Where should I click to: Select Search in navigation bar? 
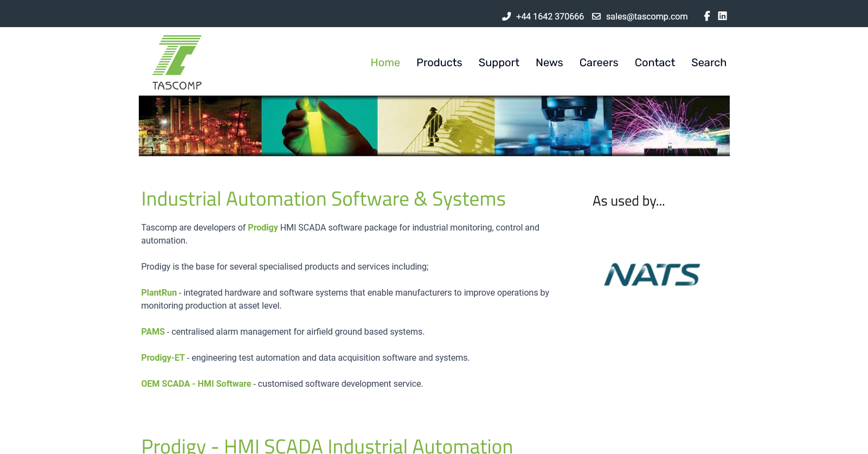pyautogui.click(x=709, y=62)
